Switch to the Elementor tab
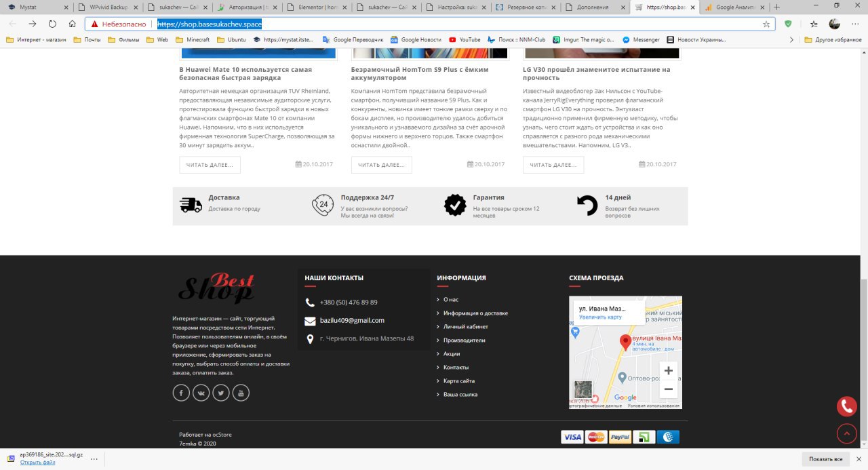868x470 pixels. point(315,7)
